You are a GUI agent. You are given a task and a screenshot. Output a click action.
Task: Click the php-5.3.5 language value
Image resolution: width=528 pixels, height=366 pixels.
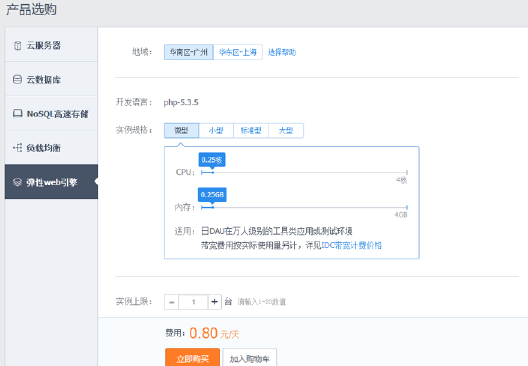(181, 102)
